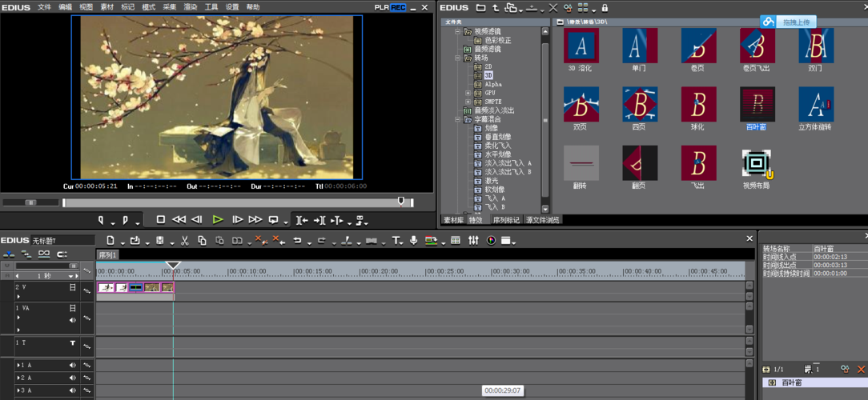
Task: Open the 渲染 menu
Action: pos(191,7)
